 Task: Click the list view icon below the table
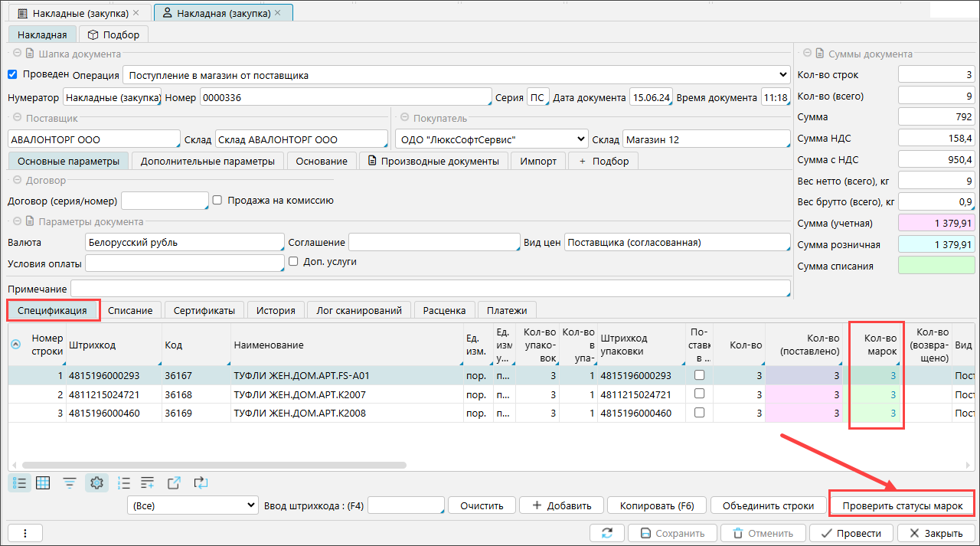point(21,483)
